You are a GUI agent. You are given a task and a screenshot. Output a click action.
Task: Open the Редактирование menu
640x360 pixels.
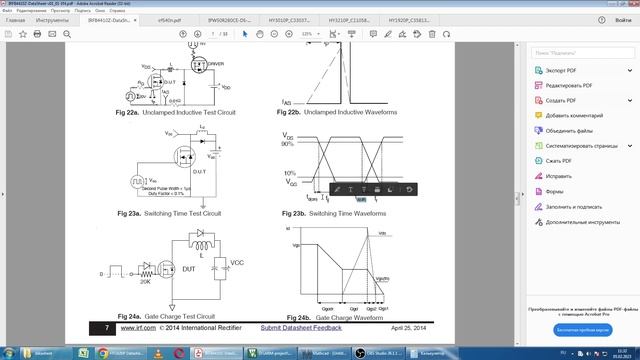pos(31,10)
